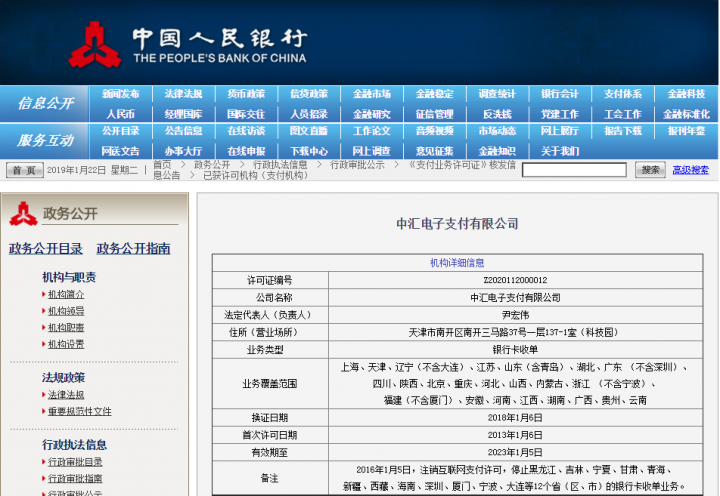Select license number Z2020112000012
Image resolution: width=720 pixels, height=496 pixels.
click(515, 280)
